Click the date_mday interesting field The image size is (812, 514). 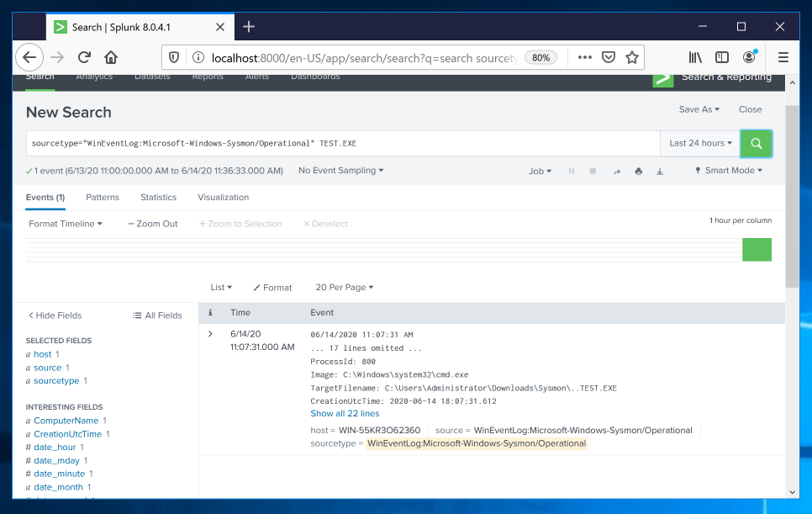tap(57, 461)
